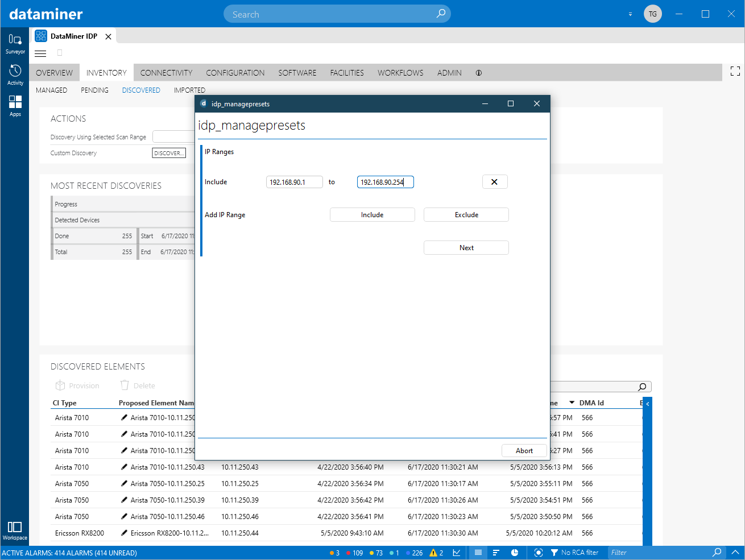Remove the IP range with X button

point(495,182)
